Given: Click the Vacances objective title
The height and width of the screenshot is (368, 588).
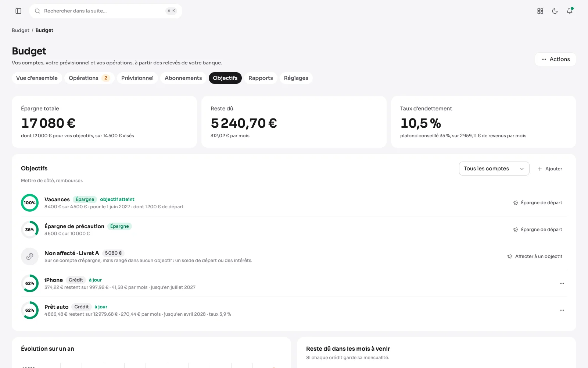Looking at the screenshot, I should point(57,199).
